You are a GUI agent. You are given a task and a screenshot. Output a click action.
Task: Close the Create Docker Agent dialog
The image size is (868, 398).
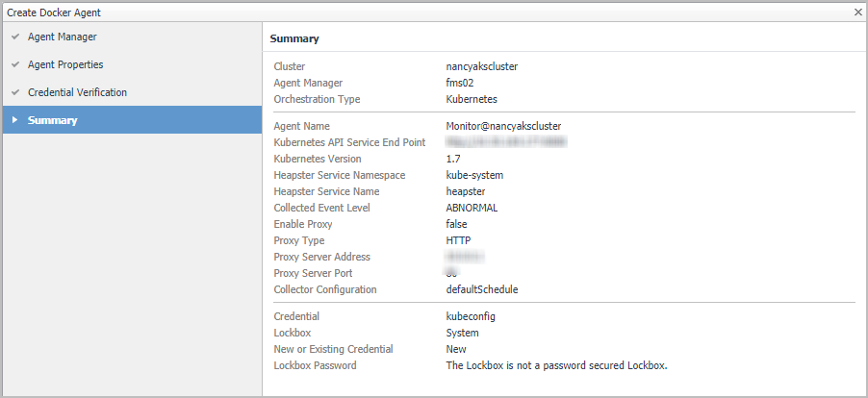pos(857,12)
